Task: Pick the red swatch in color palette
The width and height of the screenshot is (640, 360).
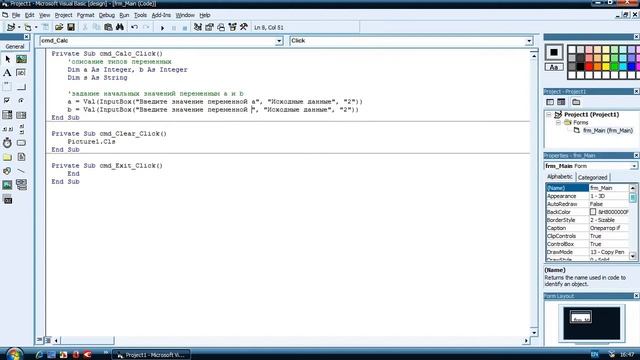Action: tap(589, 67)
